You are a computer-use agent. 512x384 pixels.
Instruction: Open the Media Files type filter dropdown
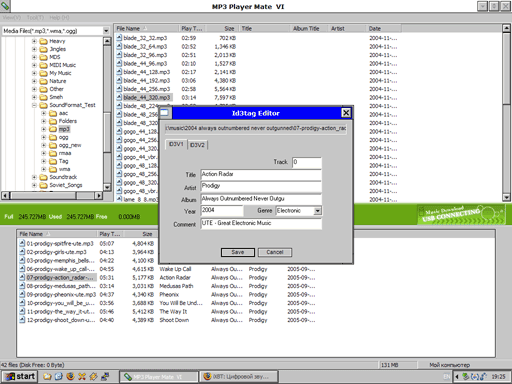(106, 31)
